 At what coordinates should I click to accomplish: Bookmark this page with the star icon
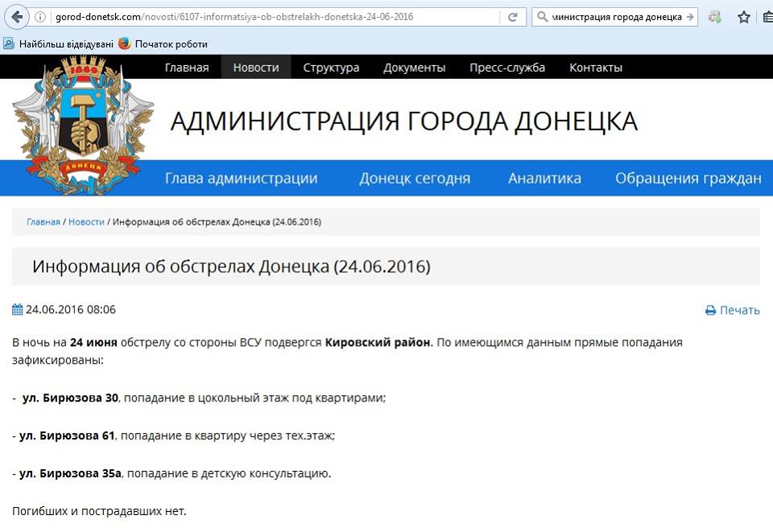click(x=743, y=17)
